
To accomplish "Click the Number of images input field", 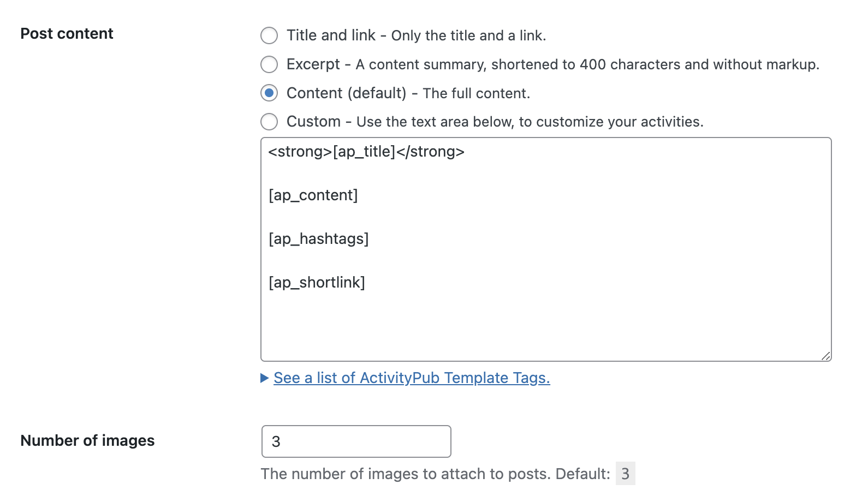I will [356, 441].
